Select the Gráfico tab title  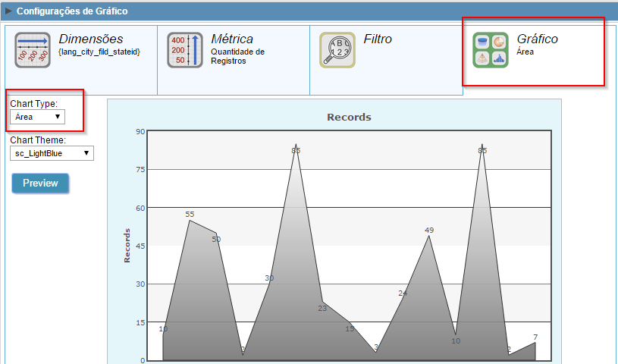point(537,39)
